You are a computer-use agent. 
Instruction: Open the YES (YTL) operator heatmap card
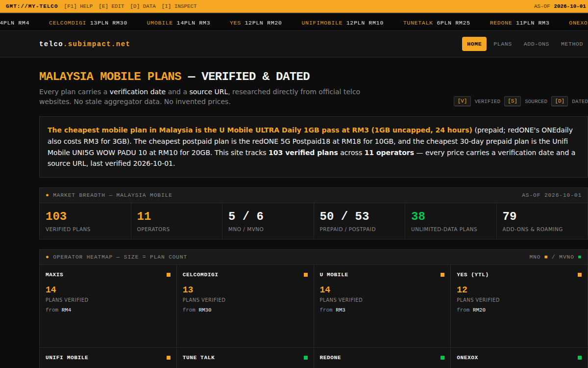point(519,306)
